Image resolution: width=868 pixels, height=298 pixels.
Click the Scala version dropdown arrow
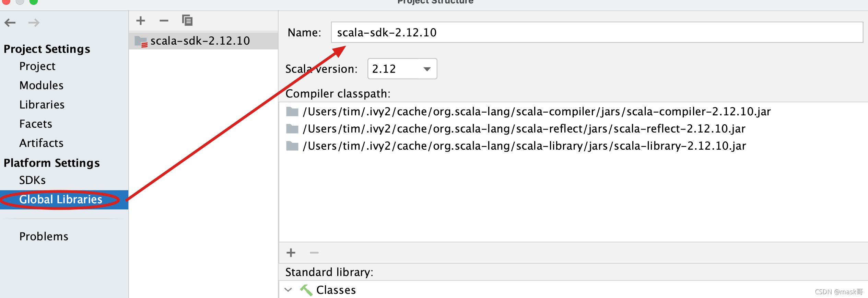pyautogui.click(x=426, y=69)
